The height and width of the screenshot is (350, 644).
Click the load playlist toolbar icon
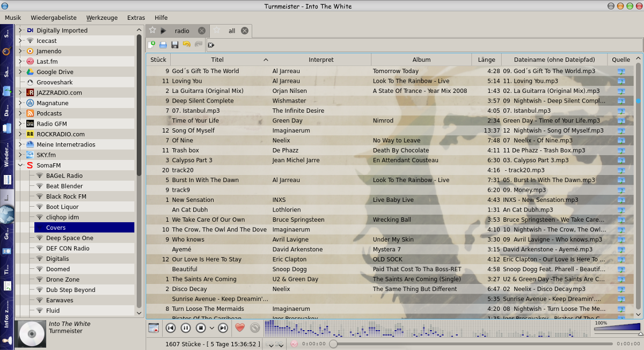(163, 45)
